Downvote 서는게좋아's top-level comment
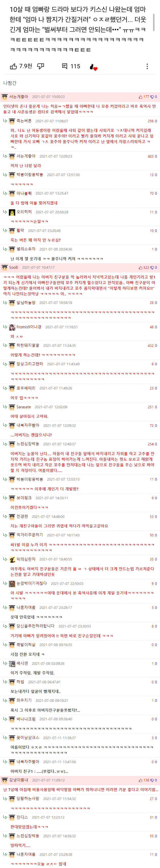 [x=152, y=97]
